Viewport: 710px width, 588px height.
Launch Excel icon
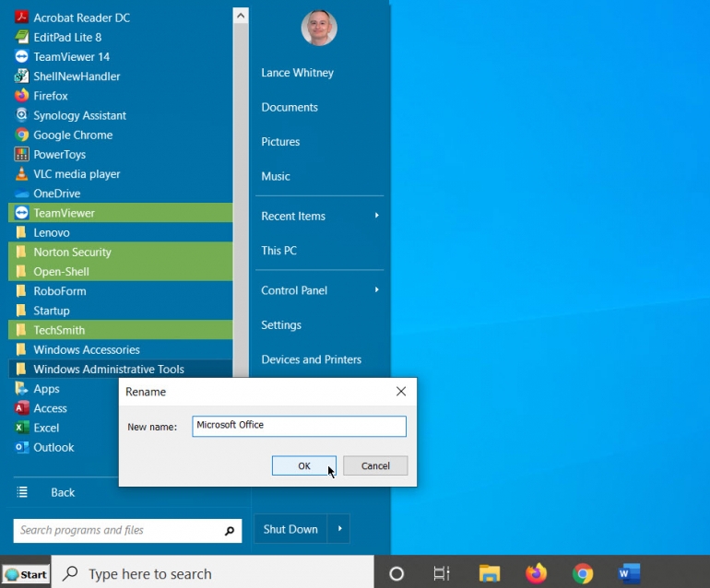(x=21, y=428)
